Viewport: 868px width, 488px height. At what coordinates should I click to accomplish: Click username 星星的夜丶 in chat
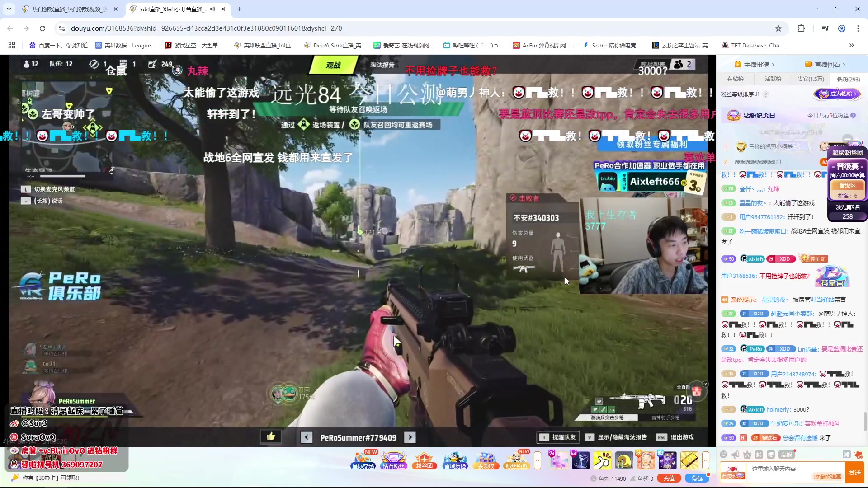pos(753,203)
